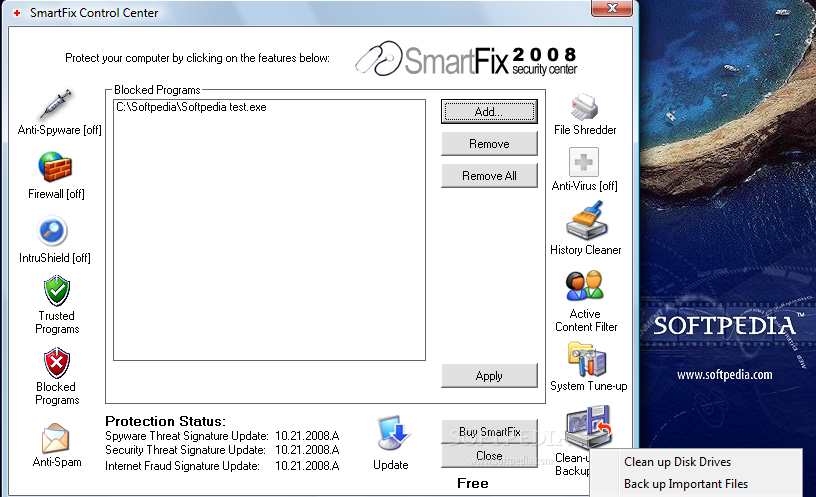
Task: Click the Free label under Close
Action: click(x=473, y=483)
